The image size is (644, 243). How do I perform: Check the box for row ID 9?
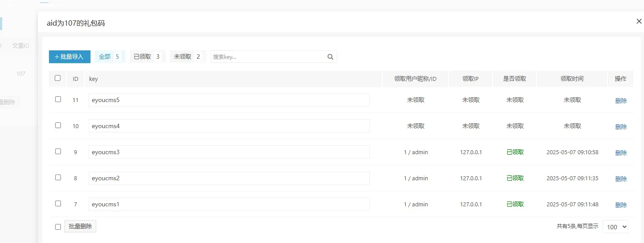point(58,152)
